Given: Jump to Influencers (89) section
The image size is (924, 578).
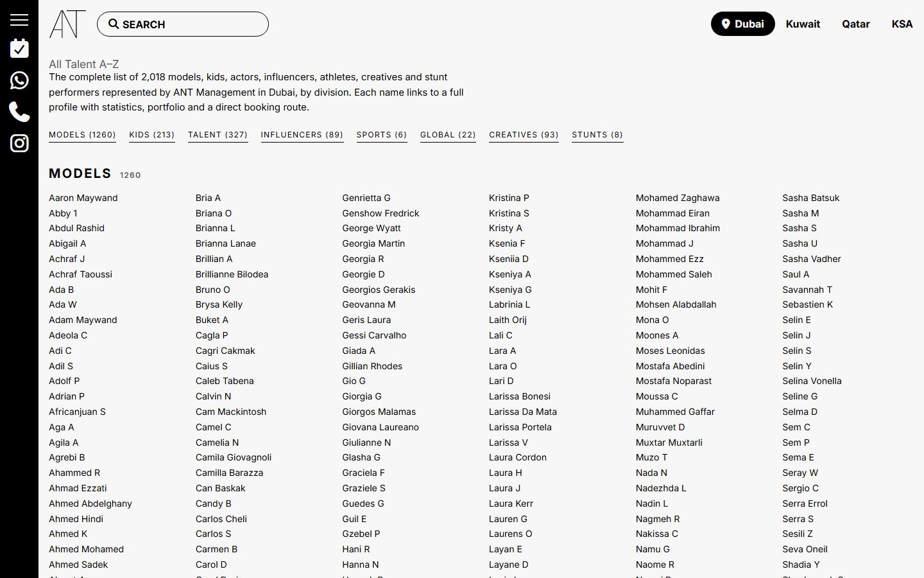Looking at the screenshot, I should pyautogui.click(x=302, y=135).
